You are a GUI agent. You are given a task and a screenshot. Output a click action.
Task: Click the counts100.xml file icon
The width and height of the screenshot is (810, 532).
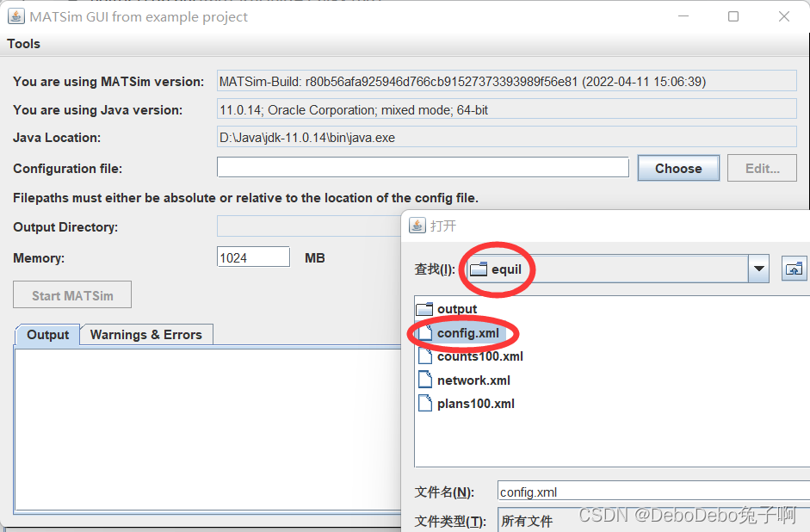click(x=425, y=356)
